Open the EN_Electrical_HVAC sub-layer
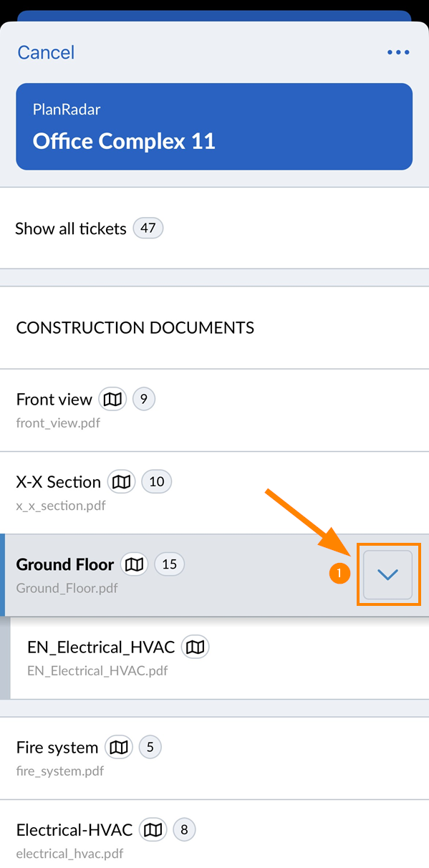 point(219,658)
